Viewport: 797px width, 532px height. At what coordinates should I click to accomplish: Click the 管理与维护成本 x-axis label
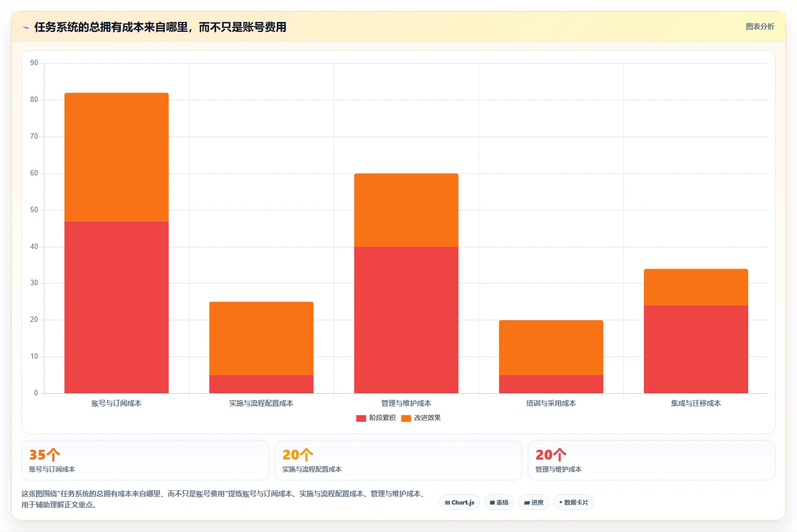click(x=406, y=403)
